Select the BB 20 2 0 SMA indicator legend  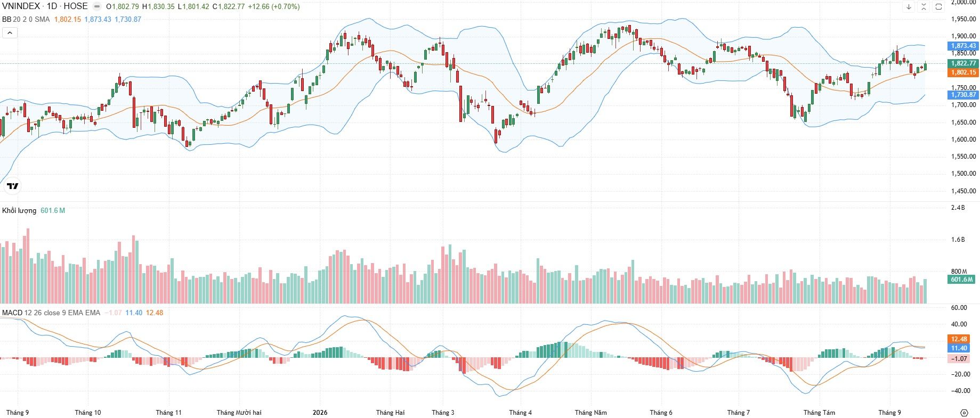click(26, 19)
